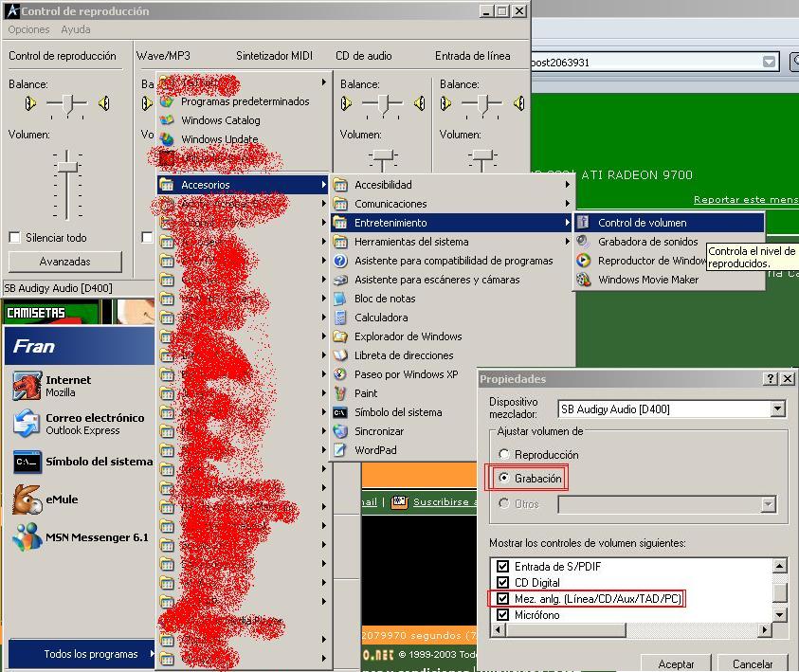Screen dimensions: 799x672
Task: Click the Programas predeterminados icon
Action: 167,100
